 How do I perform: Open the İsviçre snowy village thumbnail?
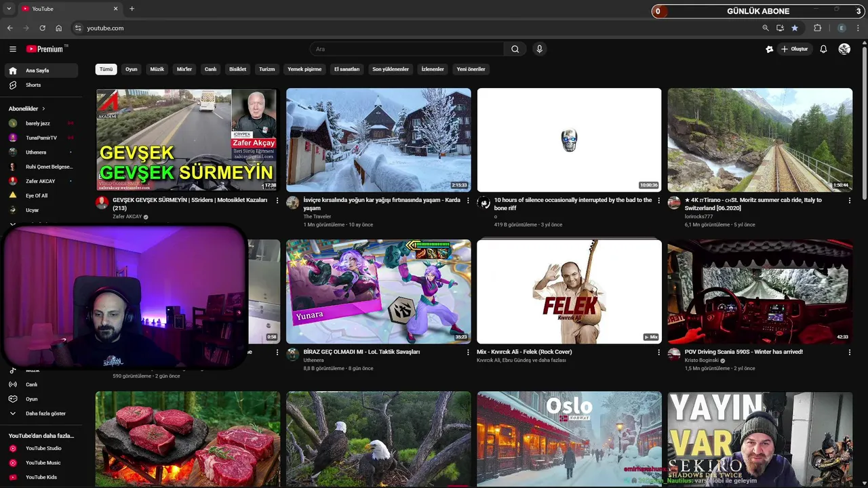[378, 140]
